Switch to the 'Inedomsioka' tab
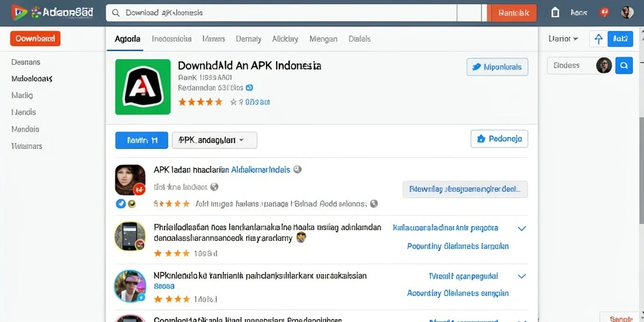This screenshot has height=322, width=644. point(172,39)
